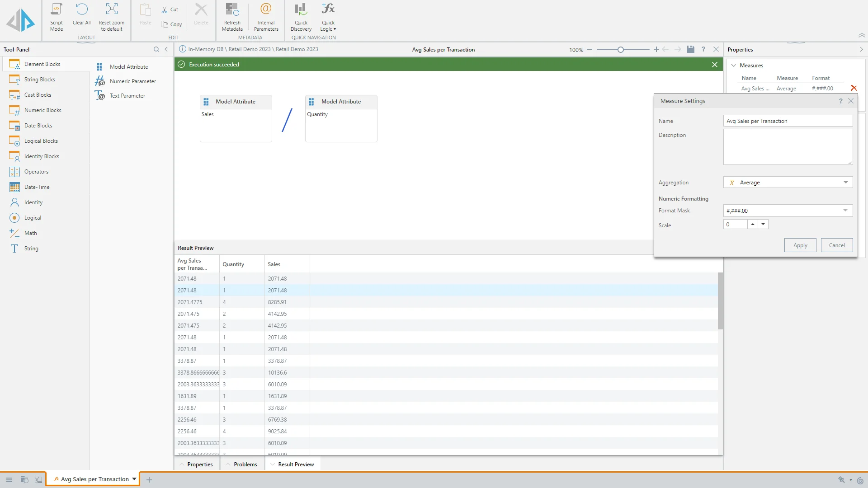Open the bottom Properties tab

click(199, 464)
